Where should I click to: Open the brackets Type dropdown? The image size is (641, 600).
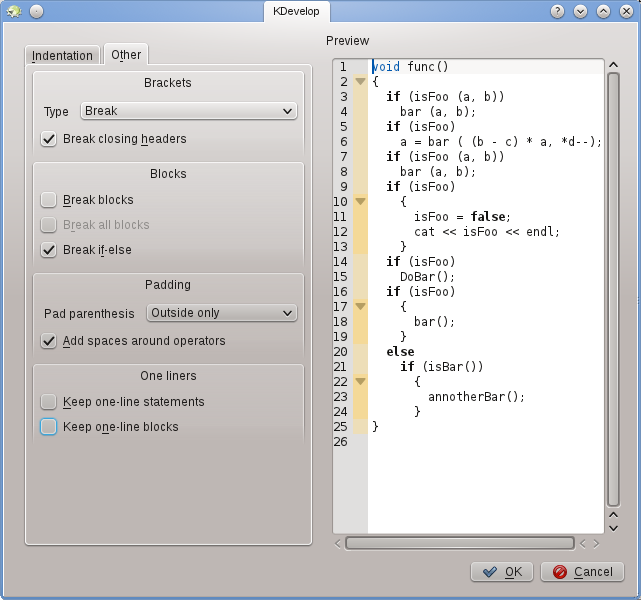pos(188,111)
